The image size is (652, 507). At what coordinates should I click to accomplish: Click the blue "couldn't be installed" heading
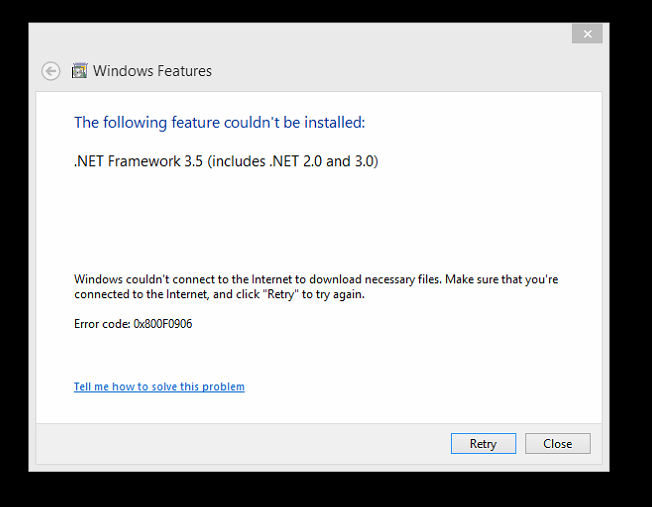[x=219, y=122]
